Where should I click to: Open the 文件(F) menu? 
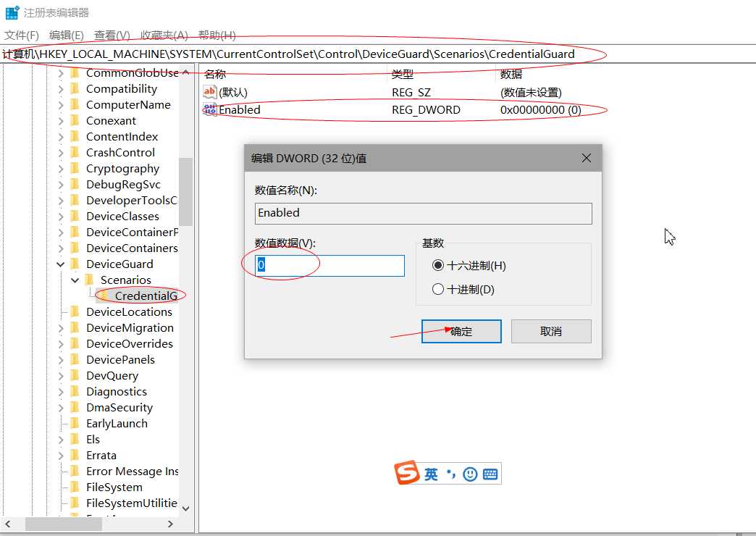(21, 35)
